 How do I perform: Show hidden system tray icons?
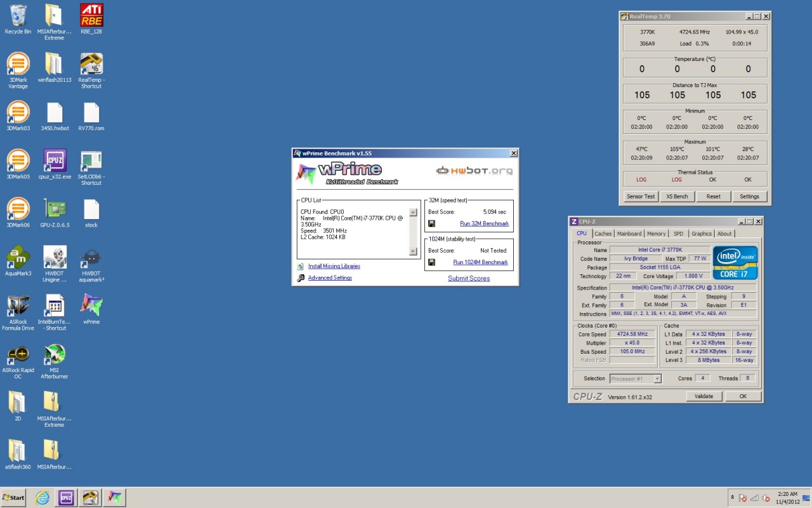point(733,497)
